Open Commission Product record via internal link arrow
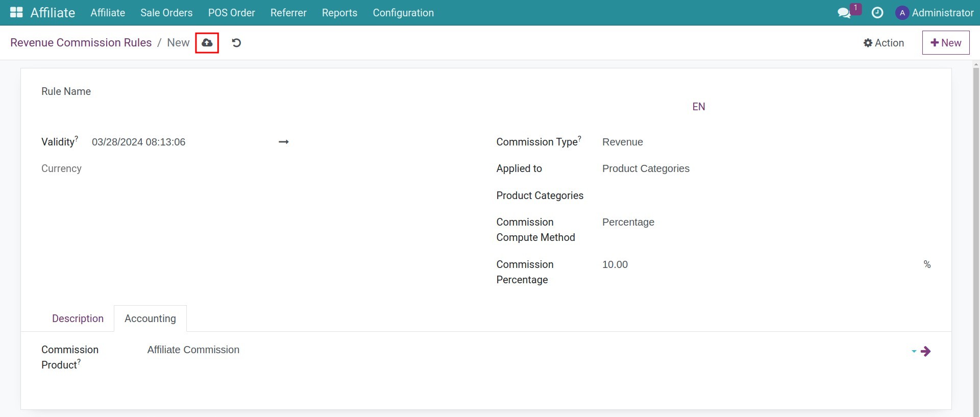The width and height of the screenshot is (980, 417). (x=926, y=351)
